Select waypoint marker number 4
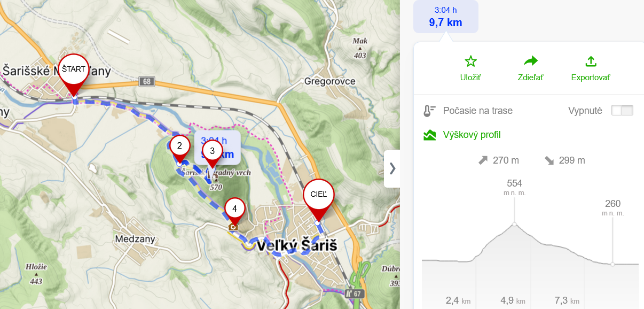The height and width of the screenshot is (309, 644). pos(234,209)
